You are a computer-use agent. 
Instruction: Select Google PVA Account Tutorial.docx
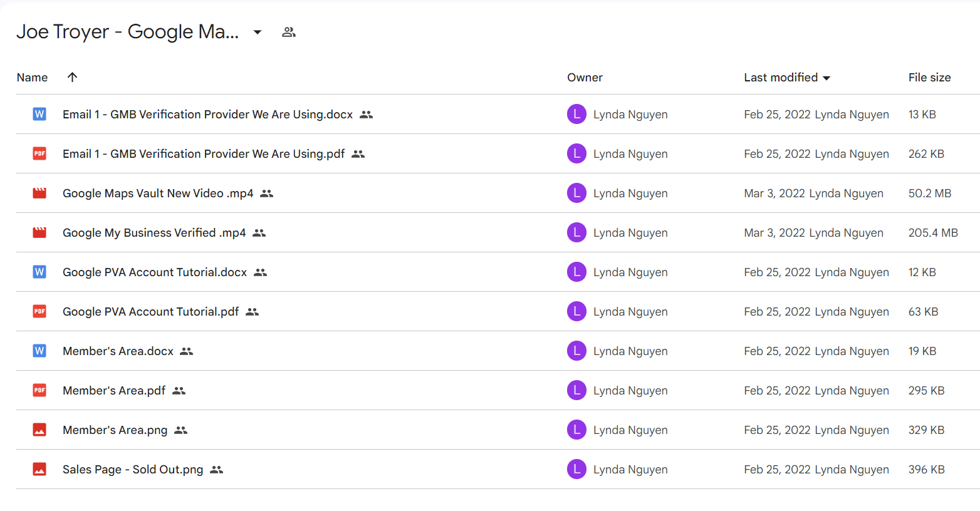click(x=155, y=272)
